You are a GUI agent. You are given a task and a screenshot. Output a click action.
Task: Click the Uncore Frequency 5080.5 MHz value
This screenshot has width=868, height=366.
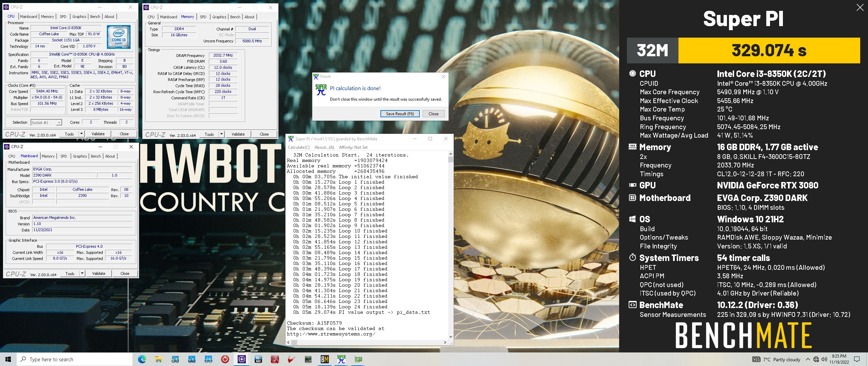click(252, 41)
